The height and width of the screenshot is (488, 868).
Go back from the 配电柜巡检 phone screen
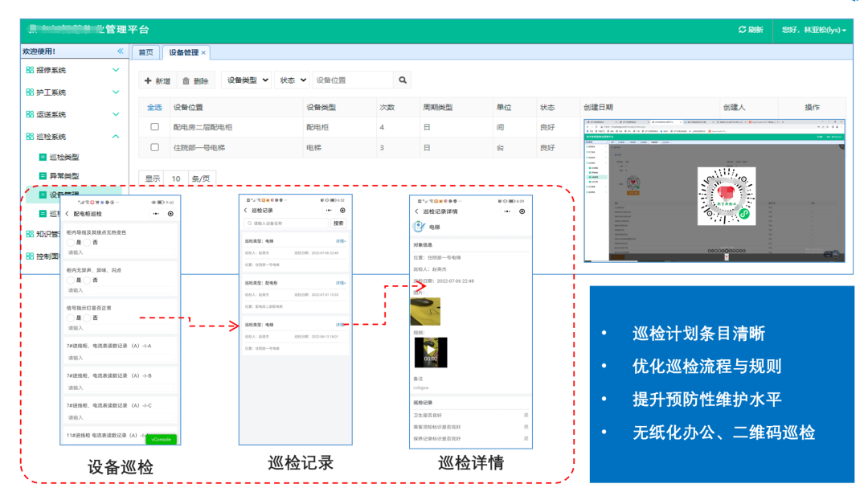[x=68, y=214]
